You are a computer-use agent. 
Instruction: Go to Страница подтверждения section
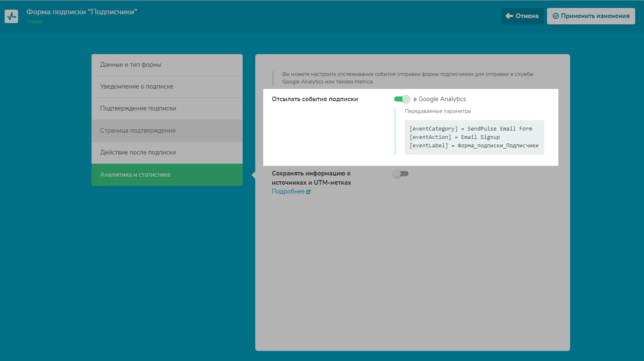point(167,131)
